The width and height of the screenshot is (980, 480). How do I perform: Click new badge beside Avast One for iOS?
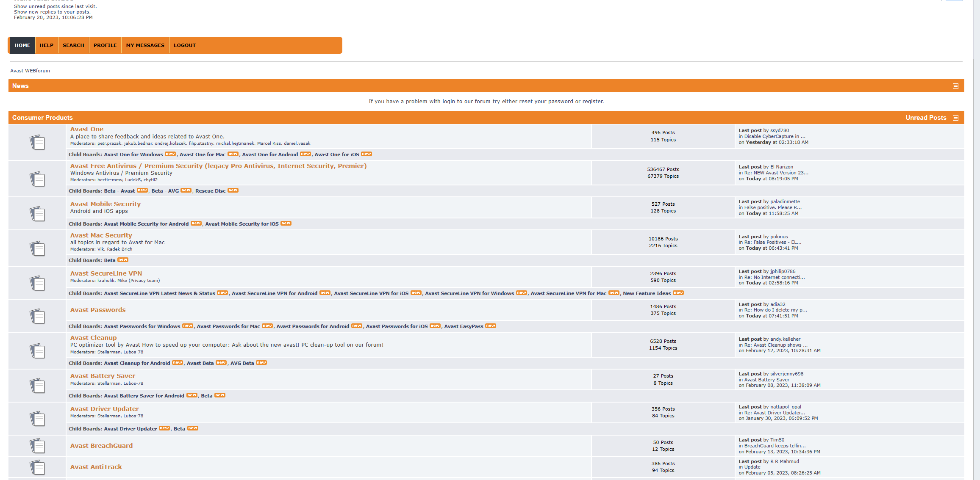click(x=366, y=154)
